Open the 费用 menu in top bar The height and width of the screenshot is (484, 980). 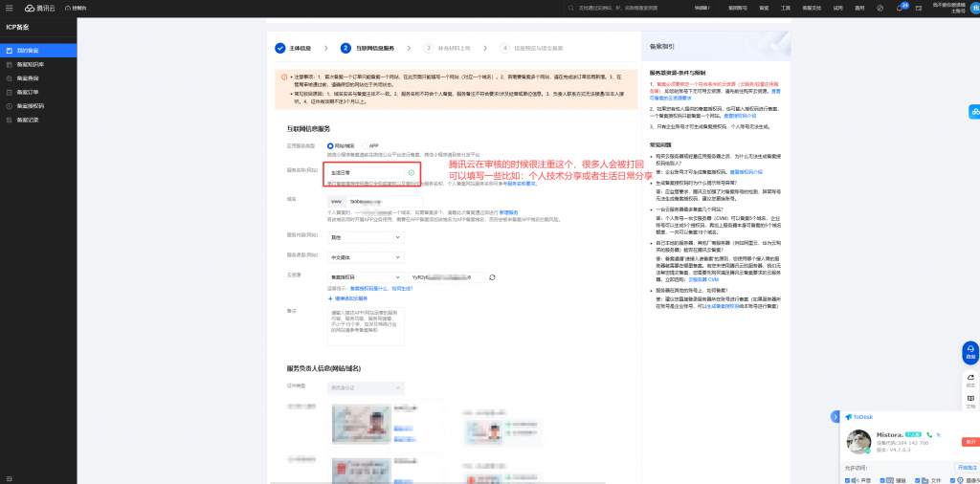pyautogui.click(x=859, y=8)
